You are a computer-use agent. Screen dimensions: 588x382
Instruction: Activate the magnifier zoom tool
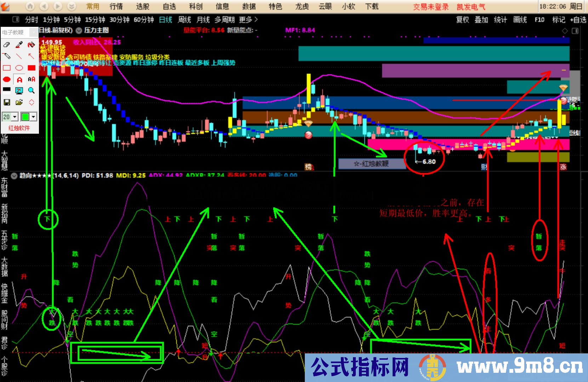click(x=32, y=90)
